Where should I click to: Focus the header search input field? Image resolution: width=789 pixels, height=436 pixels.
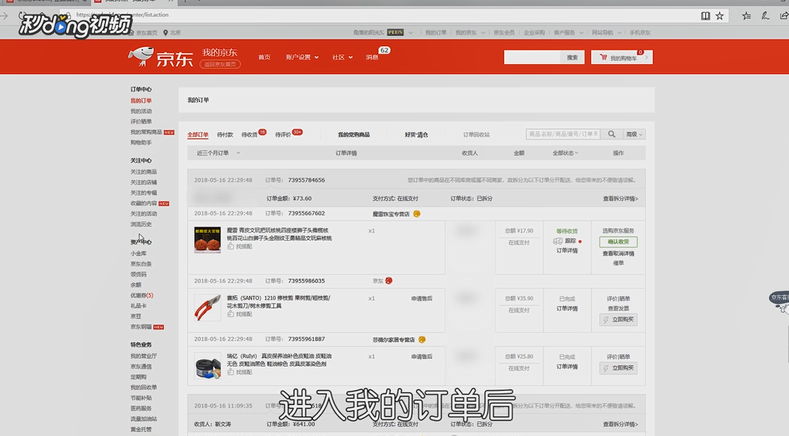tap(532, 57)
